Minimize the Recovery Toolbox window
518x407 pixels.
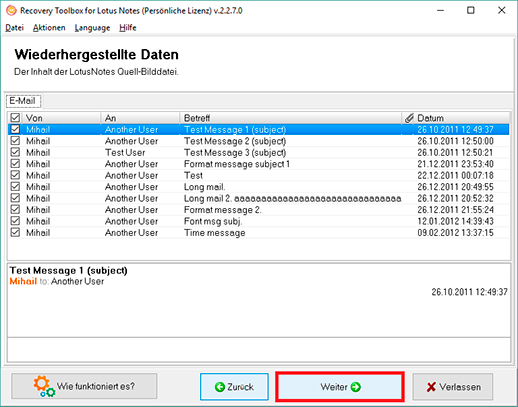pos(440,10)
